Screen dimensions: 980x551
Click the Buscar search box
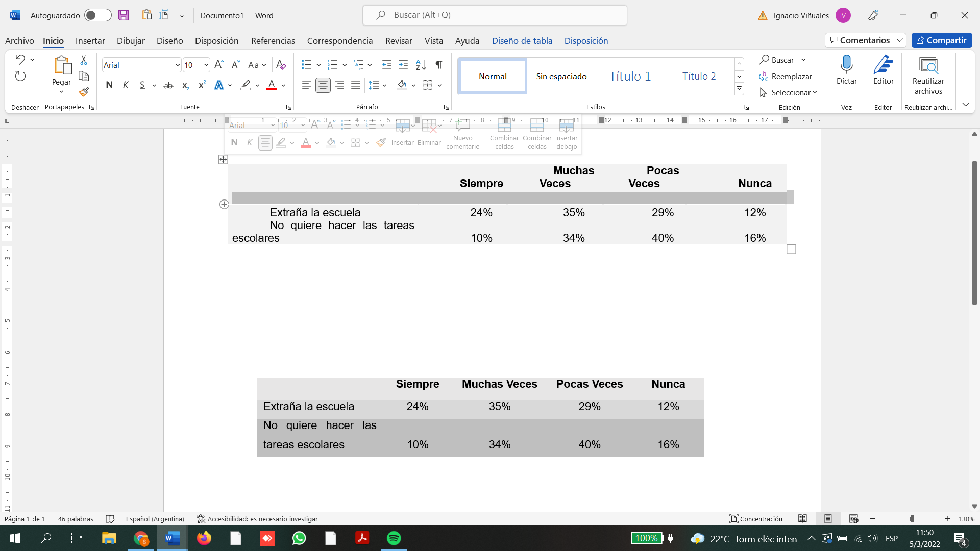(x=495, y=15)
